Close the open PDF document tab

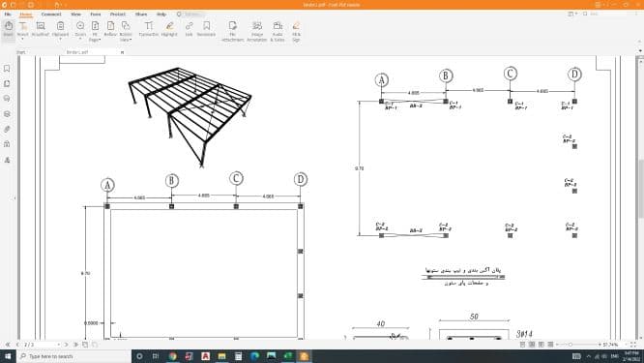(x=122, y=52)
